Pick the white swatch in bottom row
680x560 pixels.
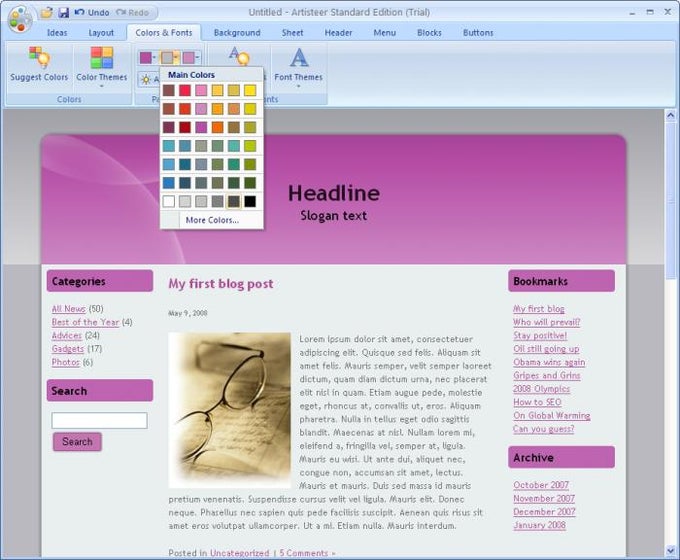tap(169, 201)
